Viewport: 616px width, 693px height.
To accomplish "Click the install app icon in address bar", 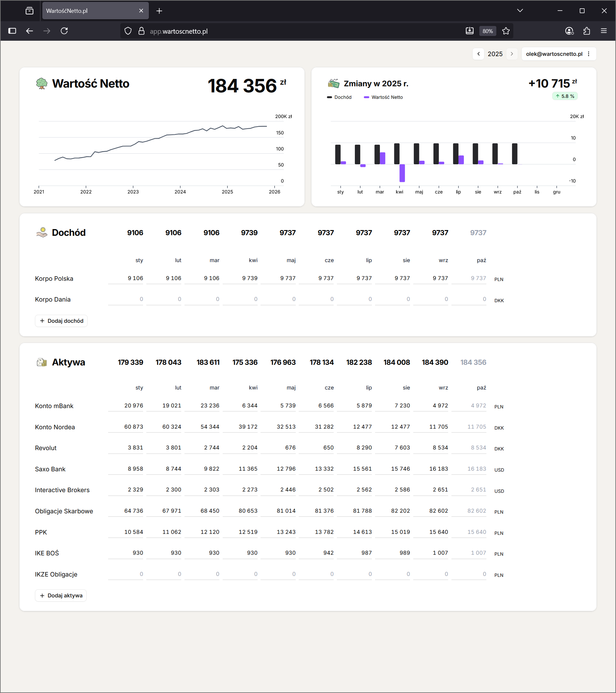I will point(470,31).
